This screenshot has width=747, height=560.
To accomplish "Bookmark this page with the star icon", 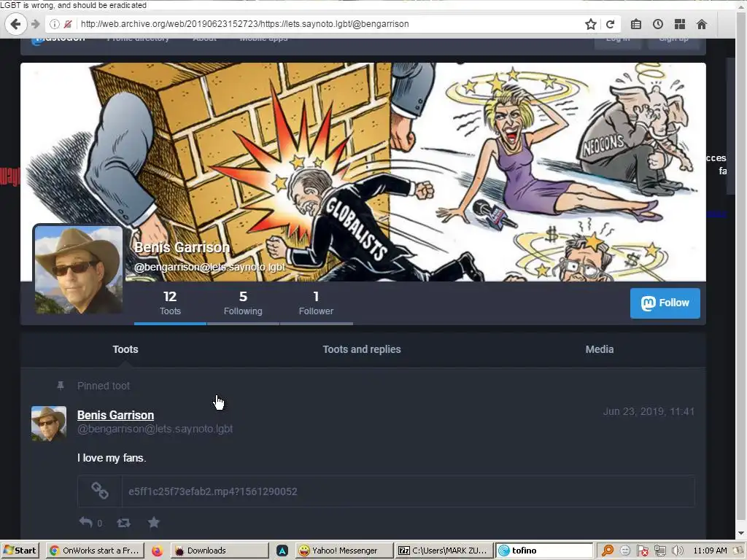I will click(591, 24).
